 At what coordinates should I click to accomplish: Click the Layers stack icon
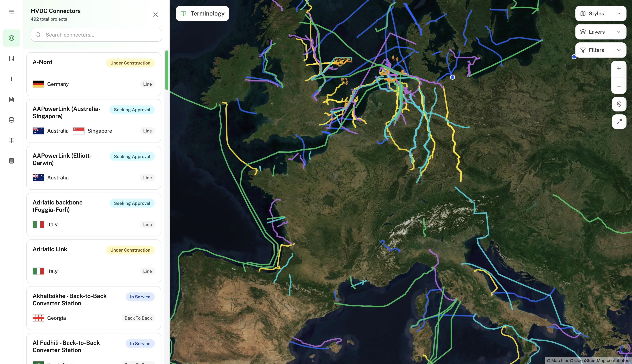pos(583,32)
